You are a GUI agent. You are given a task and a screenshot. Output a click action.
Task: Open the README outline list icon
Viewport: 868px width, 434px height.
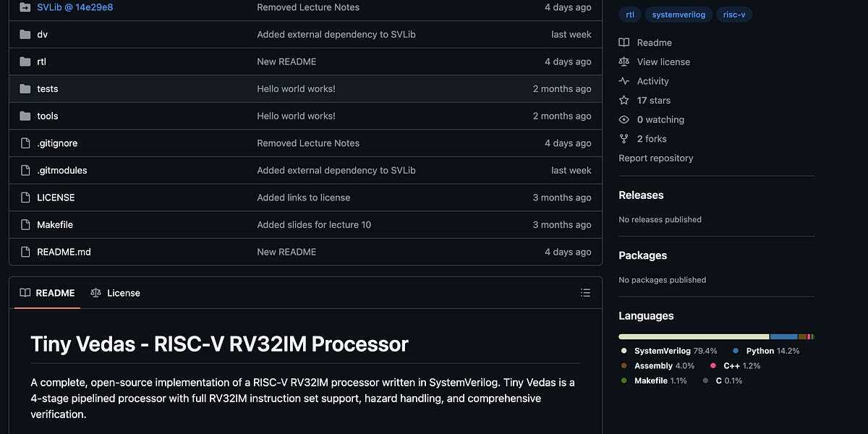click(x=585, y=293)
